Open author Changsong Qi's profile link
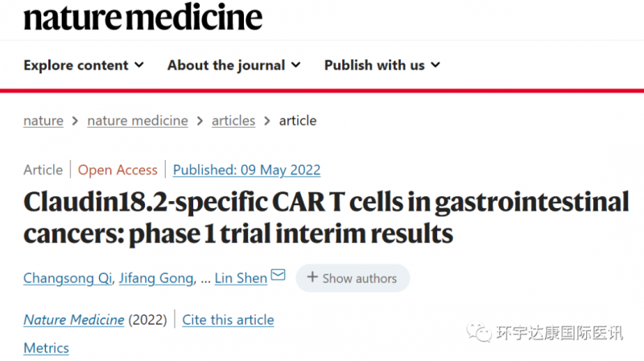 (x=68, y=278)
